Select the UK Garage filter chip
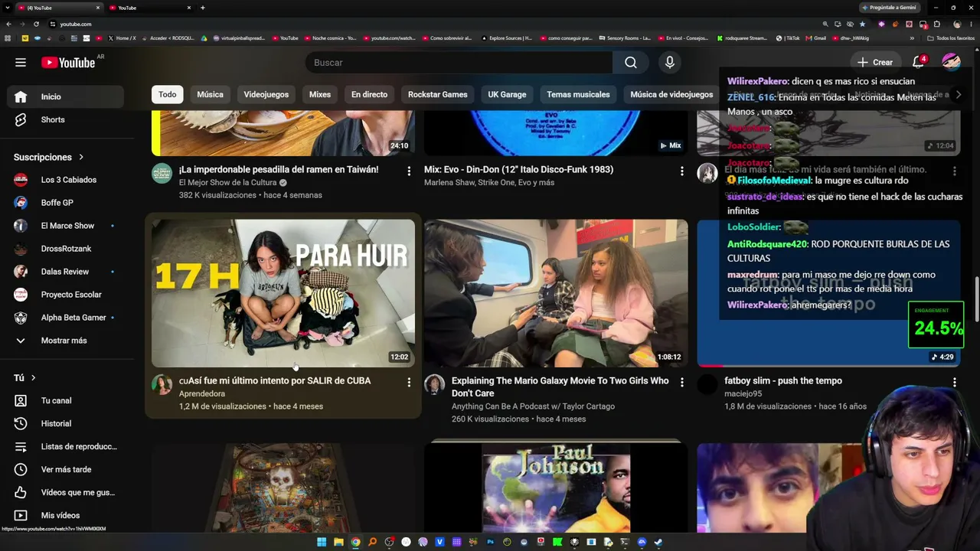 click(x=507, y=95)
